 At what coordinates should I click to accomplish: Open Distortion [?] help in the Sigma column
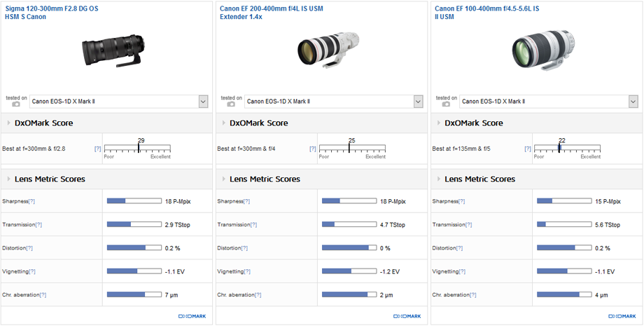29,248
